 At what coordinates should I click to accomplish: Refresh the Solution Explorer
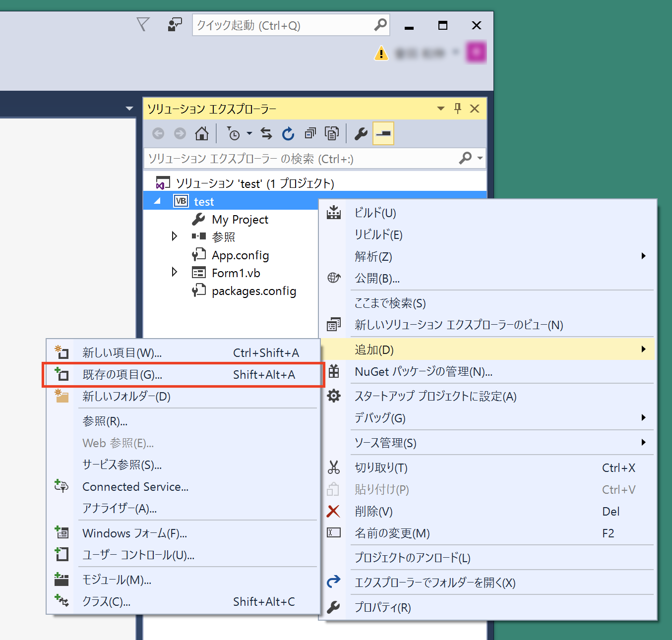pos(288,133)
